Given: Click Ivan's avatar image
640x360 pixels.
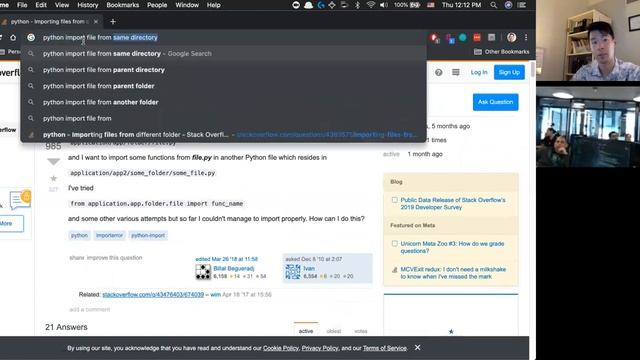Looking at the screenshot, I should click(293, 272).
